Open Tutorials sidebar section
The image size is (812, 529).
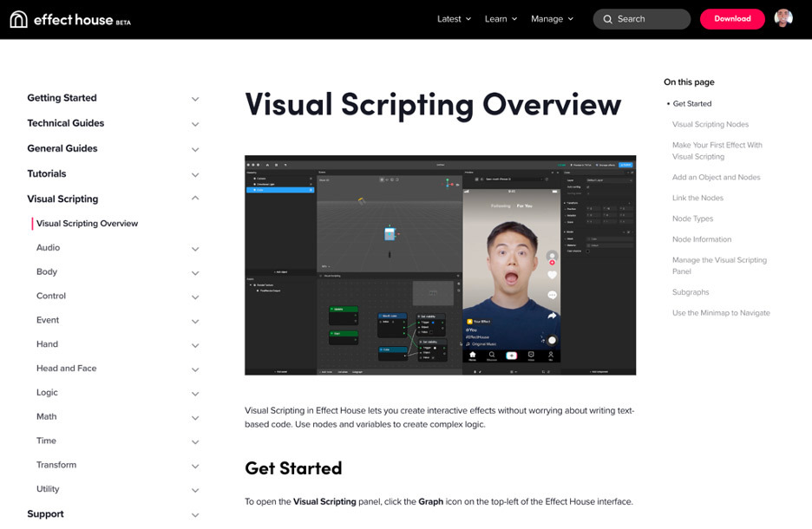[47, 174]
